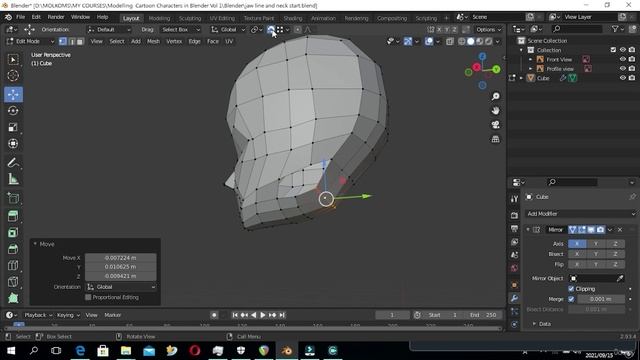640x360 pixels.
Task: Click the Move X value field
Action: (x=120, y=258)
